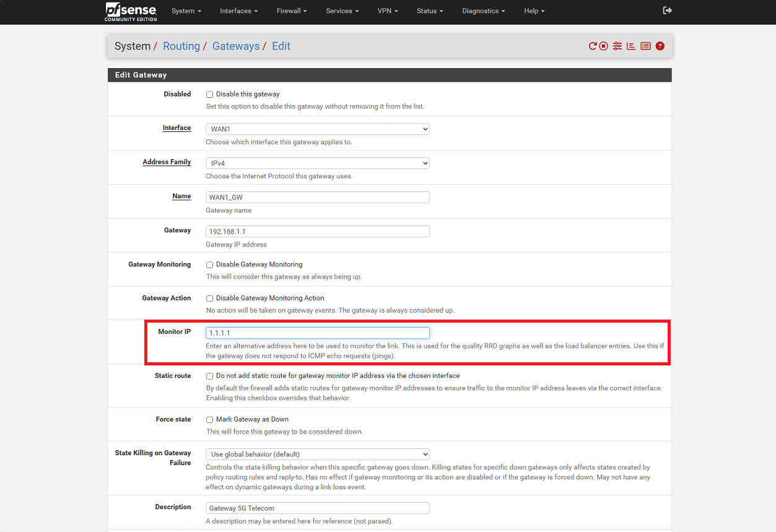Go to Gateways breadcrumb link

[236, 46]
